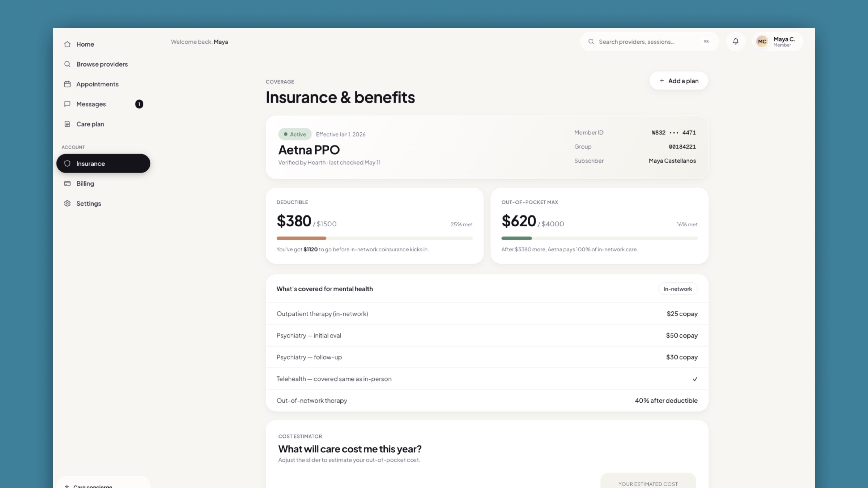868x488 pixels.
Task: Click the Care concierge button
Action: 103,484
